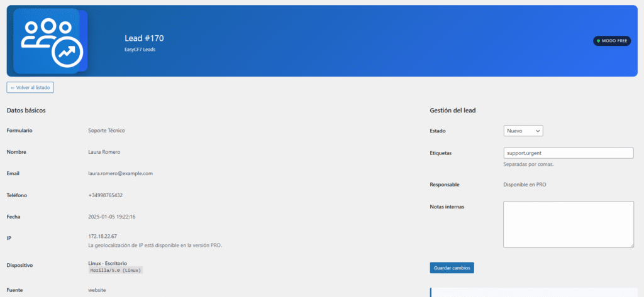The image size is (644, 297).
Task: Click the Mozilla/5.0 (Linux) user agent code
Action: pos(116,270)
